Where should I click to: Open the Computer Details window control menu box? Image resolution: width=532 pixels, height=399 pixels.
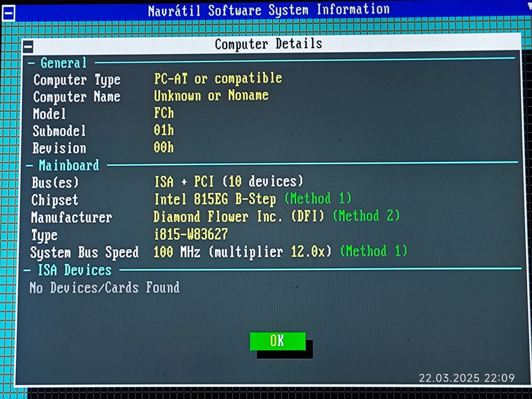tap(28, 46)
